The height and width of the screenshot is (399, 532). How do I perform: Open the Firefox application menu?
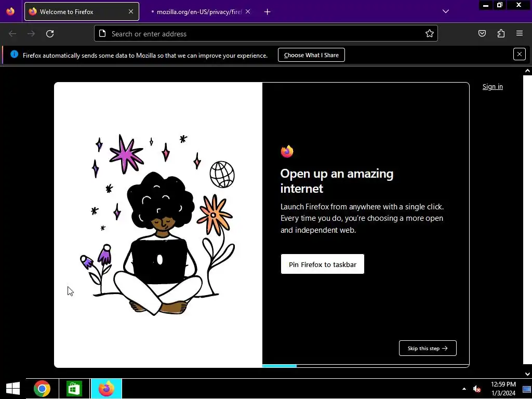[520, 33]
